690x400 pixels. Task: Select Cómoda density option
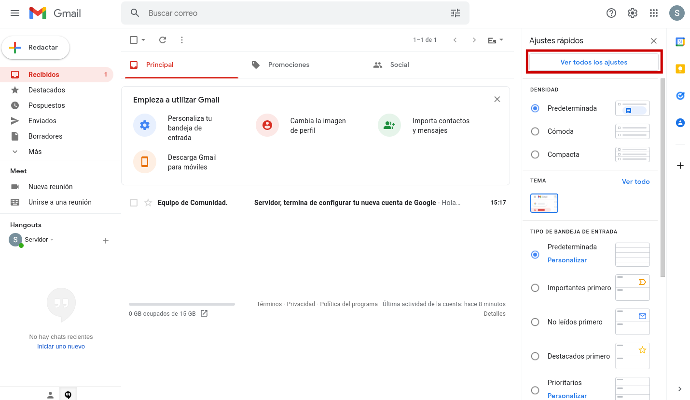[535, 131]
